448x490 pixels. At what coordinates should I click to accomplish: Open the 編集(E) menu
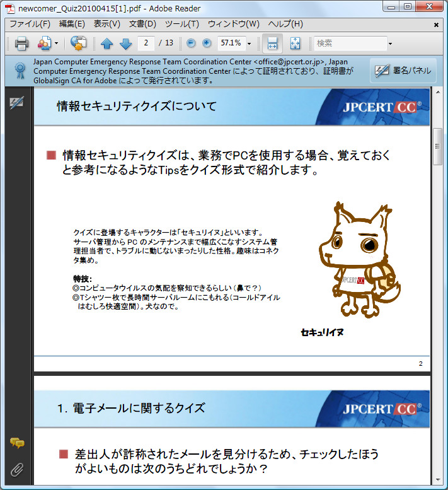pos(72,24)
